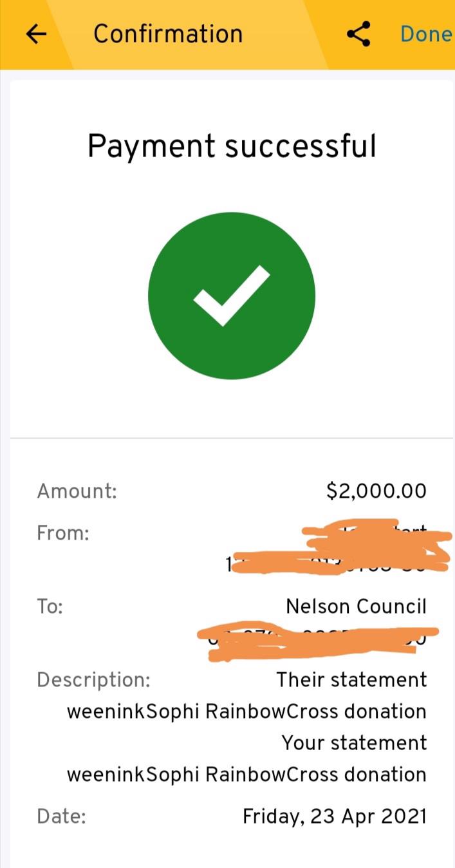Screen dimensions: 455x868
Task: Click the Confirmation header title
Action: [168, 33]
